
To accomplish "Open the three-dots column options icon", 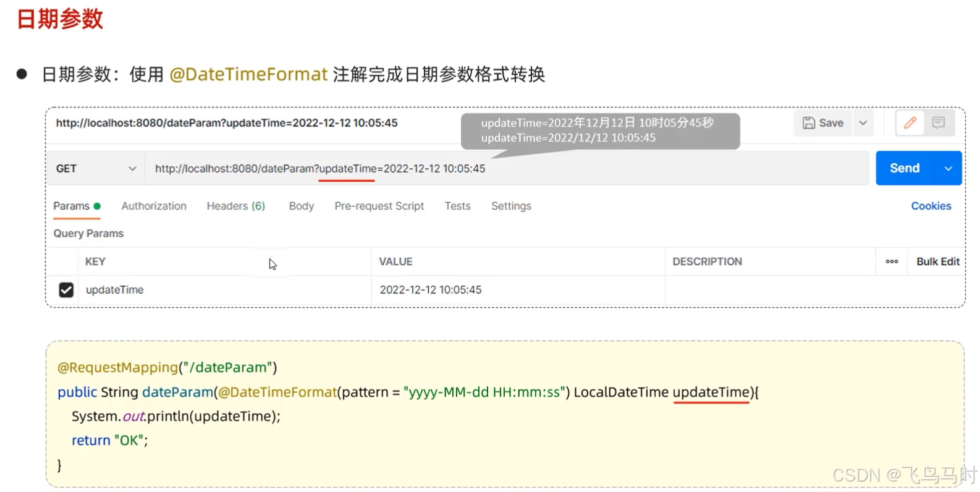I will [892, 262].
